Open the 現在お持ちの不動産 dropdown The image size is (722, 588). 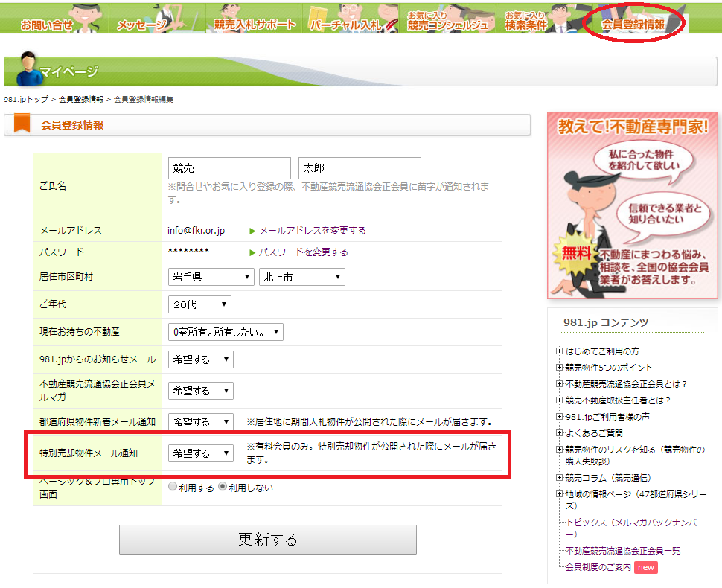pos(226,332)
